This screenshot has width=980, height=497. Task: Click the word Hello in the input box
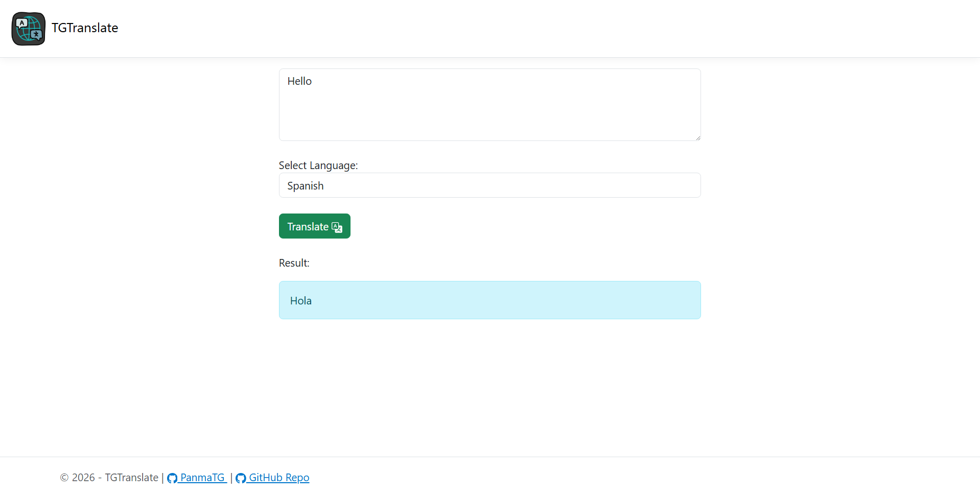(299, 81)
